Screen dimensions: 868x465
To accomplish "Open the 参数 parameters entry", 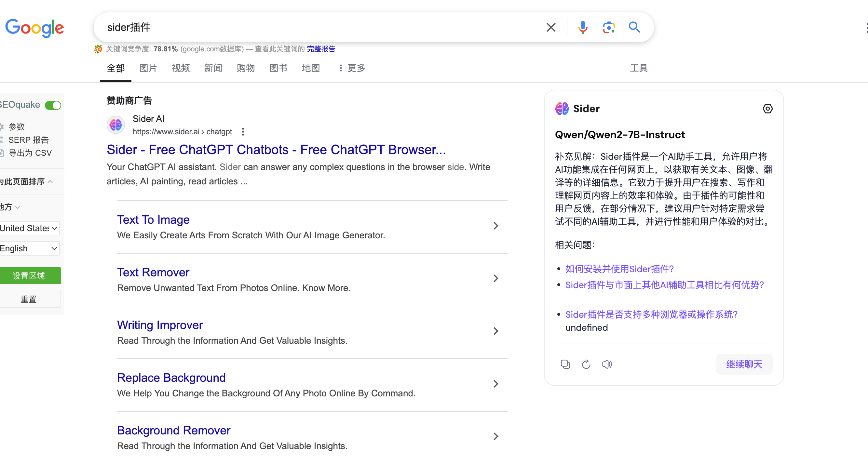I will click(x=17, y=127).
